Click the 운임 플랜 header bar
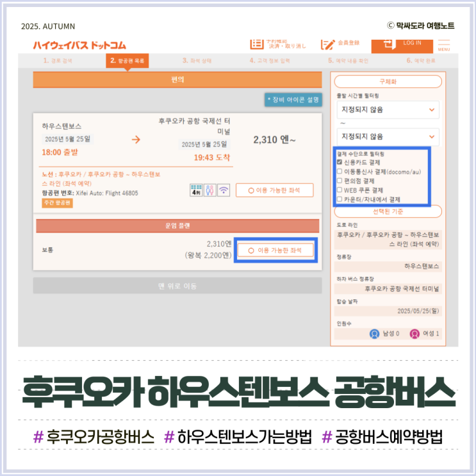 tap(177, 226)
